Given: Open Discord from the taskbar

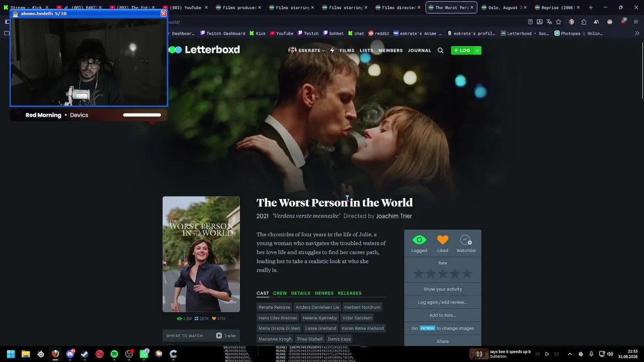Looking at the screenshot, I should (x=70, y=354).
